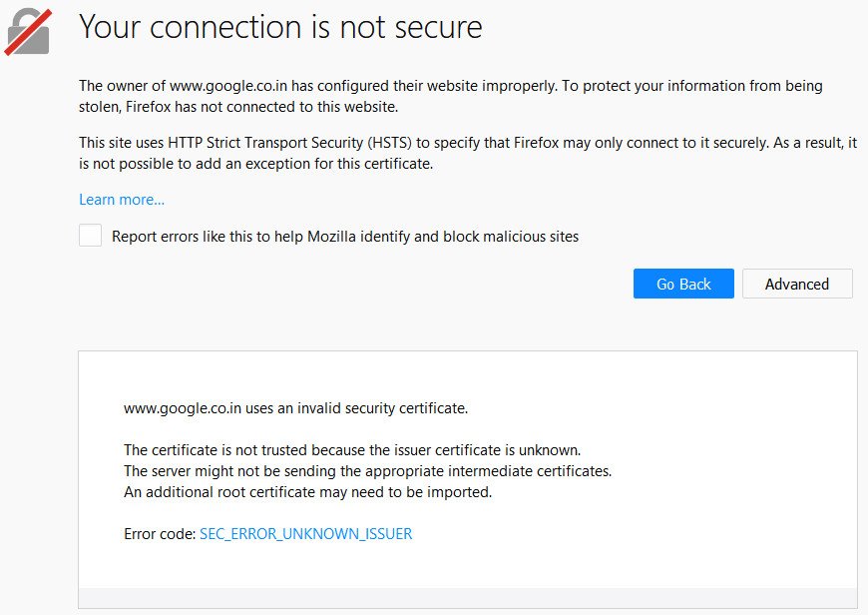
Task: Click "uses an invalid security certificate" message
Action: [295, 407]
